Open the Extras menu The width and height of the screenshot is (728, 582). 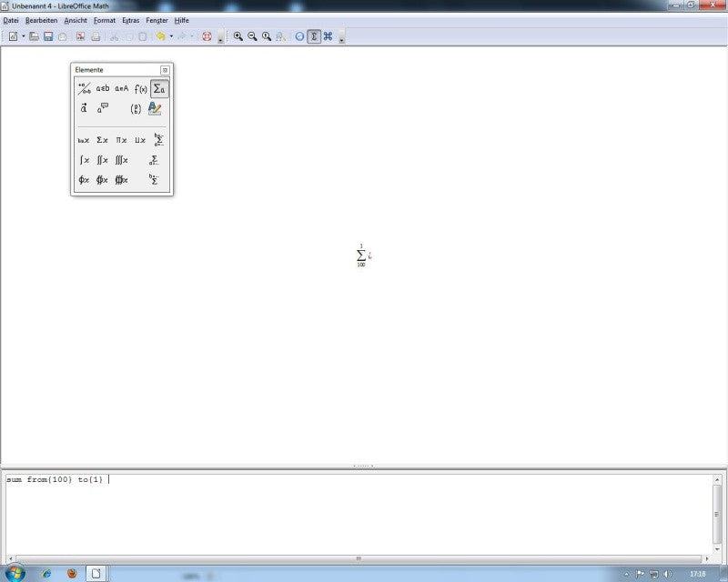131,20
